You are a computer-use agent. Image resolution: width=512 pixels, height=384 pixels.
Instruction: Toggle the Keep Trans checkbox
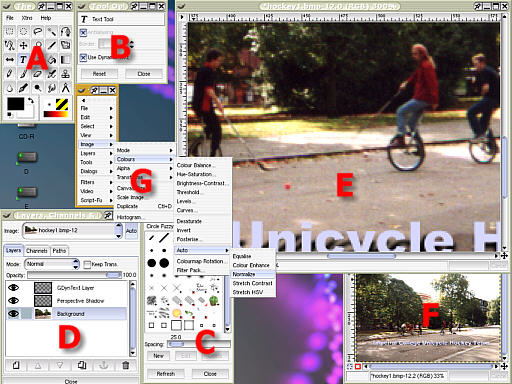coord(87,264)
